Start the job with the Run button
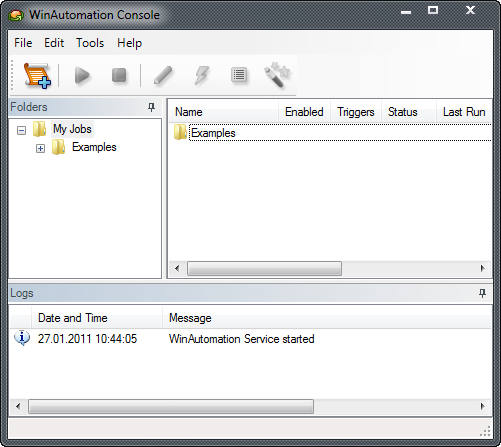The image size is (501, 447). click(82, 75)
